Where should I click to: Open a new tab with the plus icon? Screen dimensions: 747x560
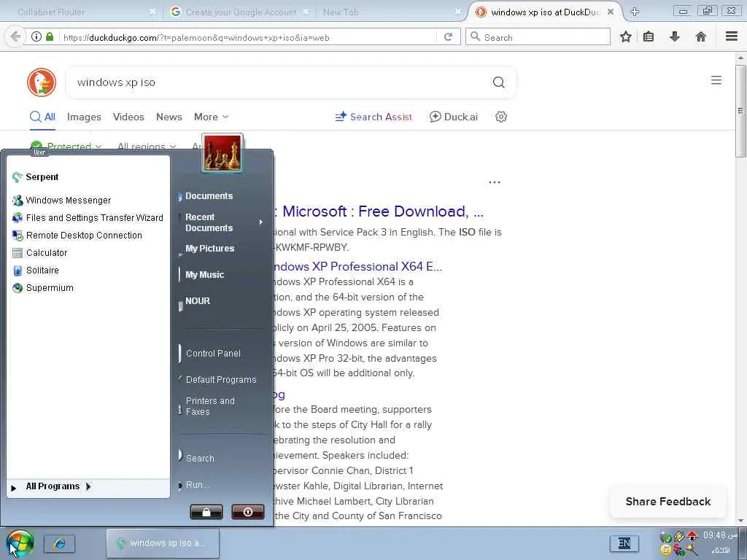click(x=635, y=12)
